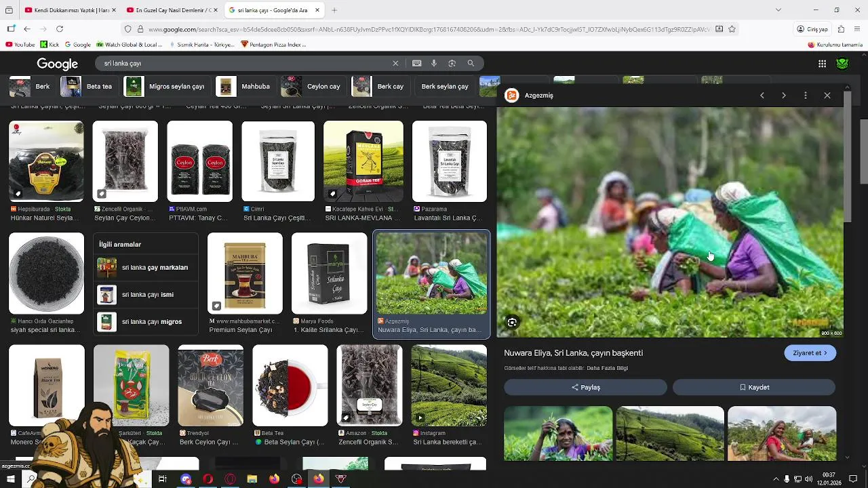Click the Kaydet save button
868x488 pixels.
[754, 387]
